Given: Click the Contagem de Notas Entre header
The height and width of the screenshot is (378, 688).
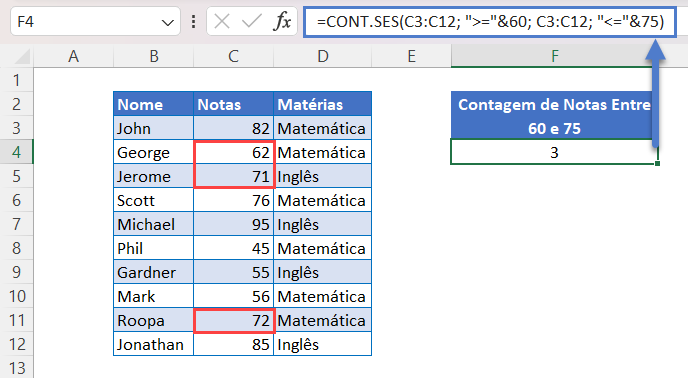Looking at the screenshot, I should [554, 116].
